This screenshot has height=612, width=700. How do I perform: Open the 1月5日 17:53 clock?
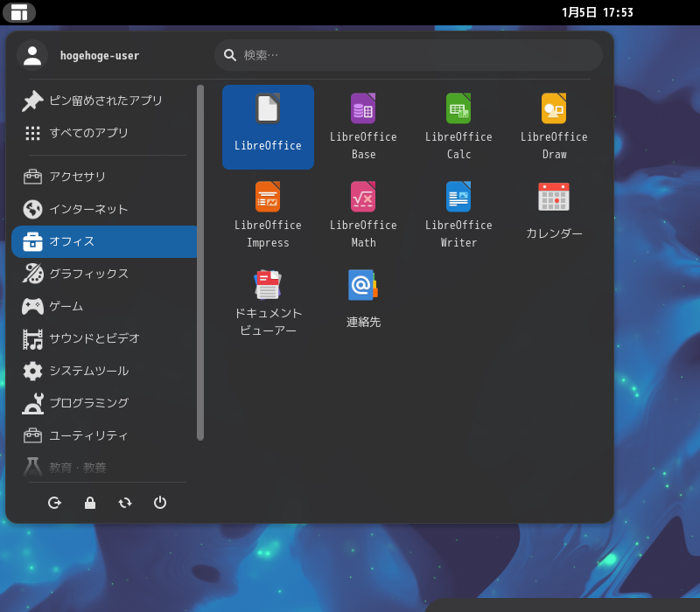pos(598,12)
